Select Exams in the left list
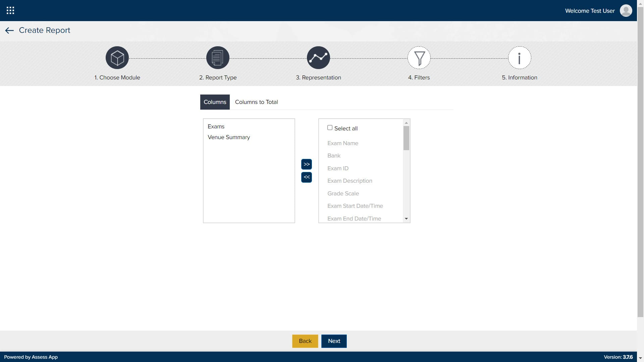644x362 pixels. point(216,126)
